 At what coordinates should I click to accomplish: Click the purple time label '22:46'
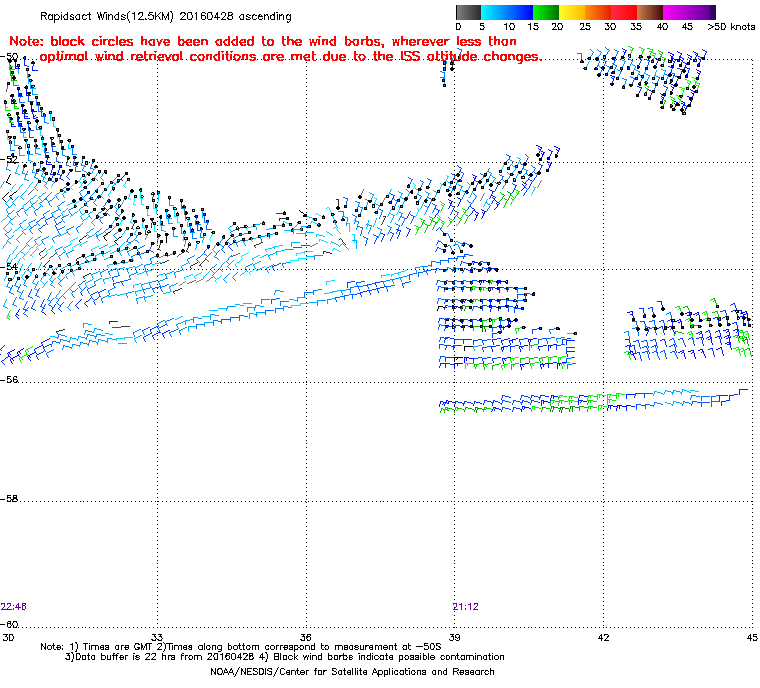click(14, 607)
